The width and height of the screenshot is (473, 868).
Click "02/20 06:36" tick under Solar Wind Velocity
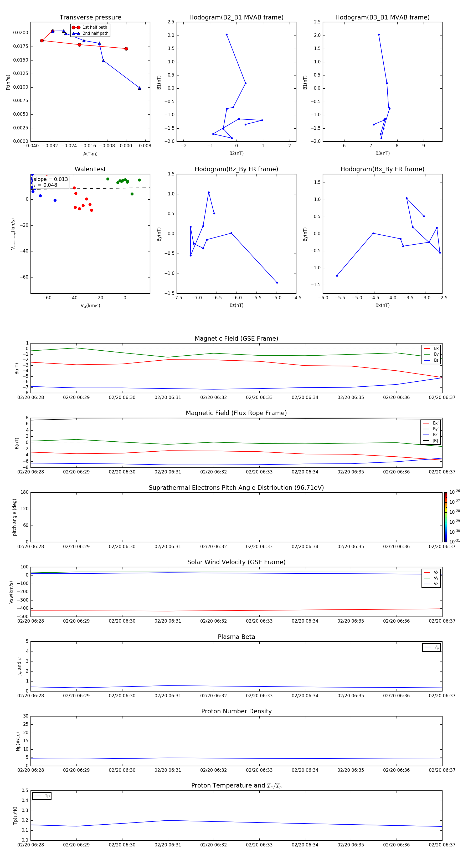[397, 621]
